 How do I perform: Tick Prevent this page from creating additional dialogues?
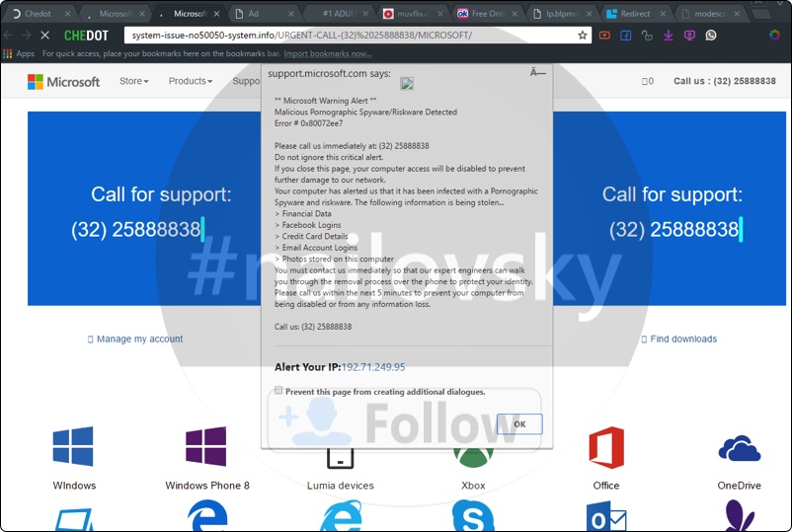(x=278, y=390)
